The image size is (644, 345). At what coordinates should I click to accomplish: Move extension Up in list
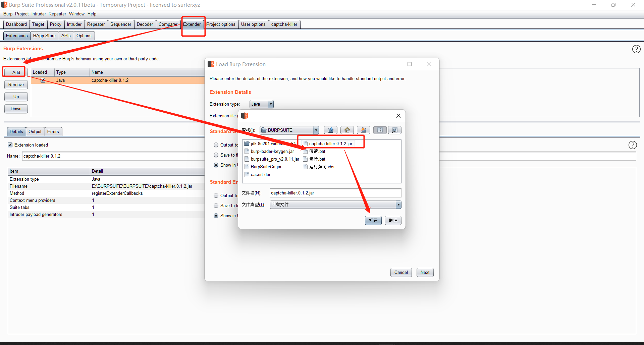16,97
